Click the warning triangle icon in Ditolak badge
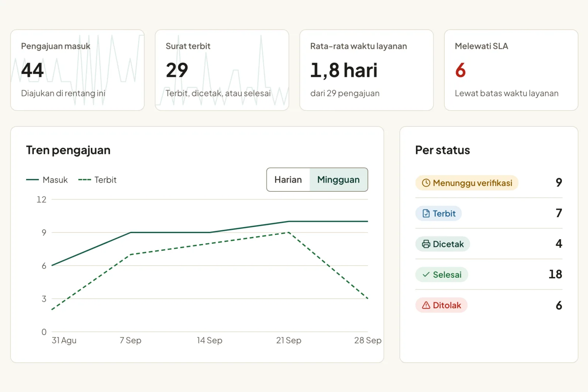Viewport: 588px width, 392px height. click(426, 305)
